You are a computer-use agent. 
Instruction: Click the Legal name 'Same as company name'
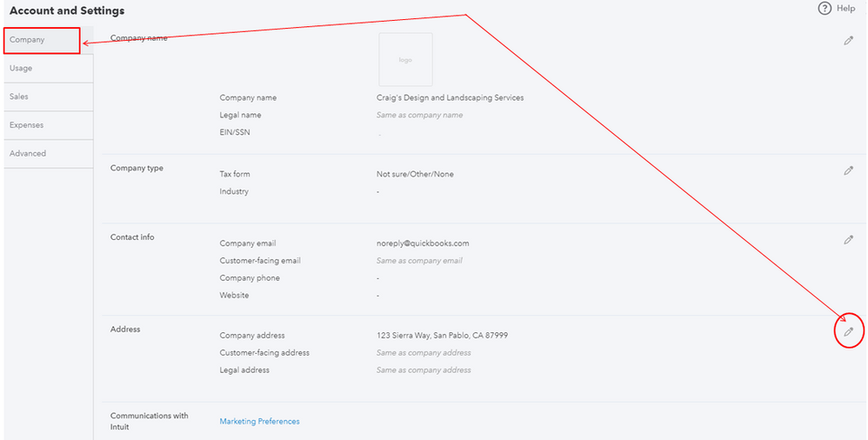point(419,115)
